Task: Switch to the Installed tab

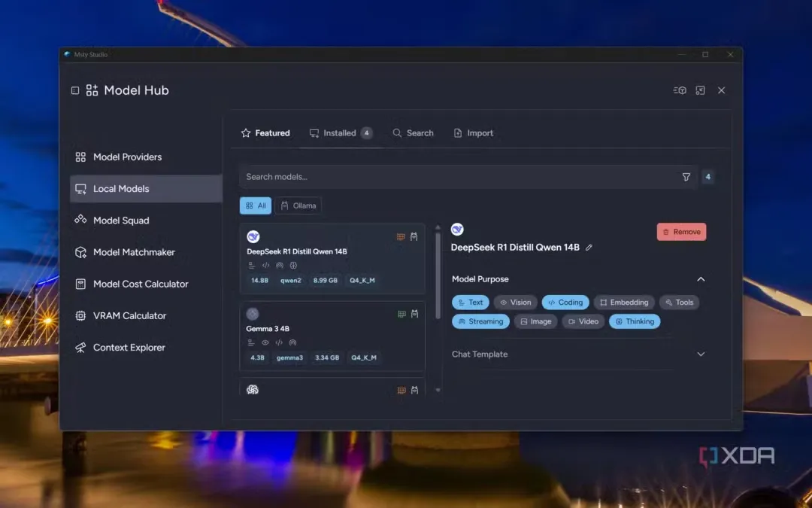Action: [x=341, y=133]
